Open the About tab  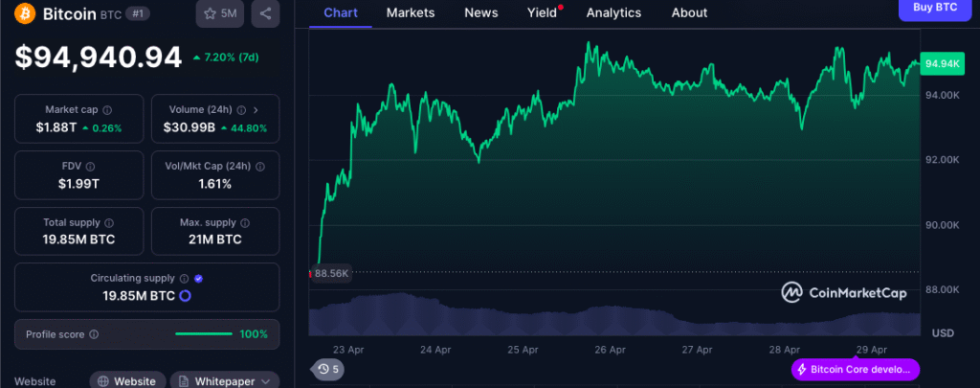click(x=689, y=12)
